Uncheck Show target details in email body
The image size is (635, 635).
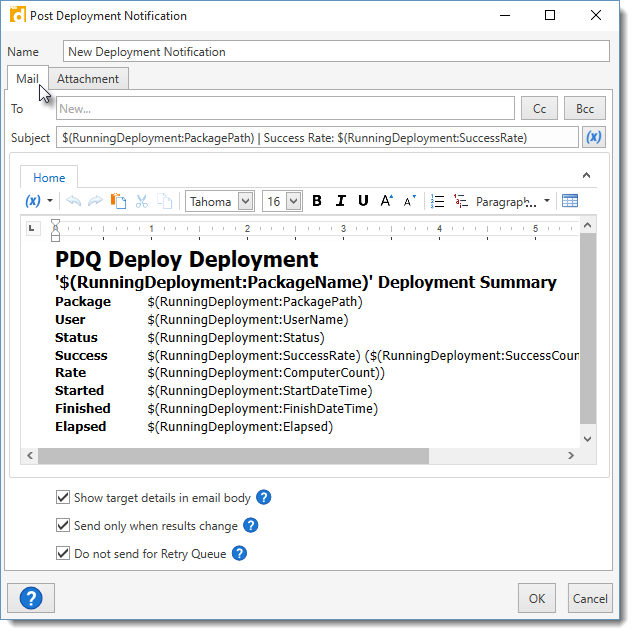click(64, 497)
